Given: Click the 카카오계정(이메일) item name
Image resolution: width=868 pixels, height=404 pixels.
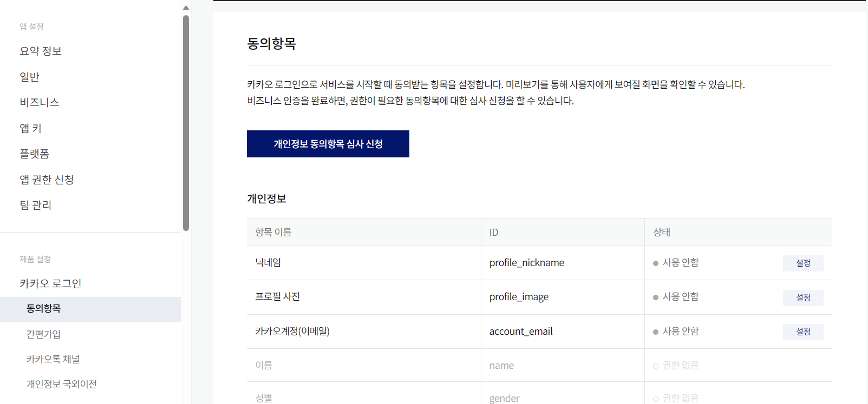Looking at the screenshot, I should point(292,331).
